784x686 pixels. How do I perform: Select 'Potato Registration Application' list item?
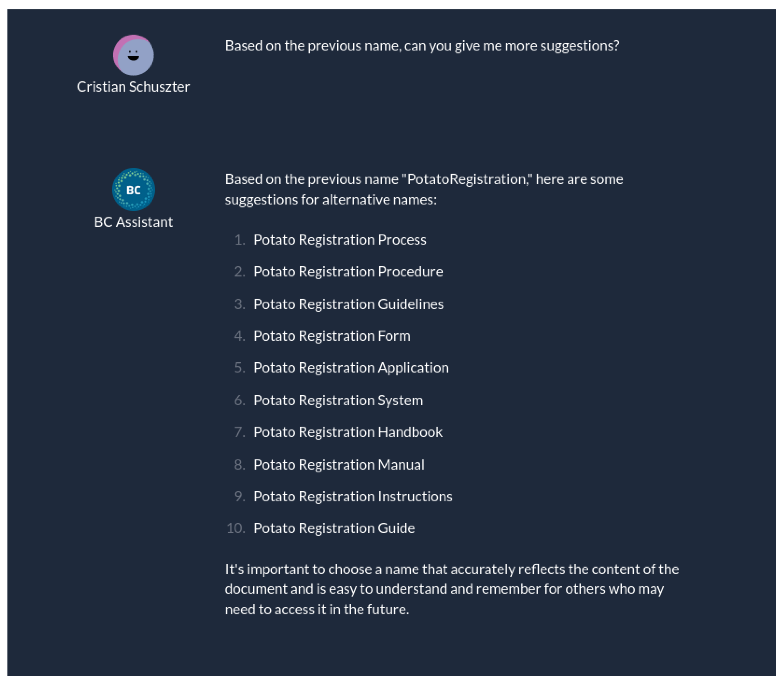(351, 368)
